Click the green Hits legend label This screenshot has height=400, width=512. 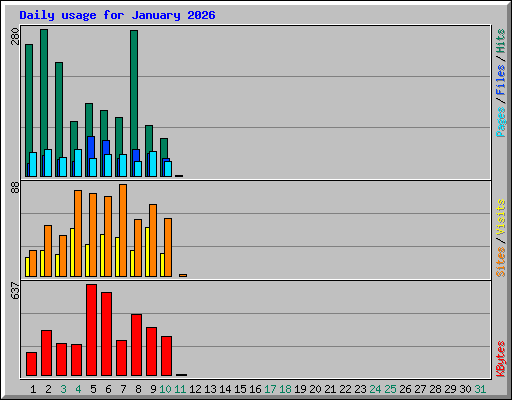pos(501,41)
